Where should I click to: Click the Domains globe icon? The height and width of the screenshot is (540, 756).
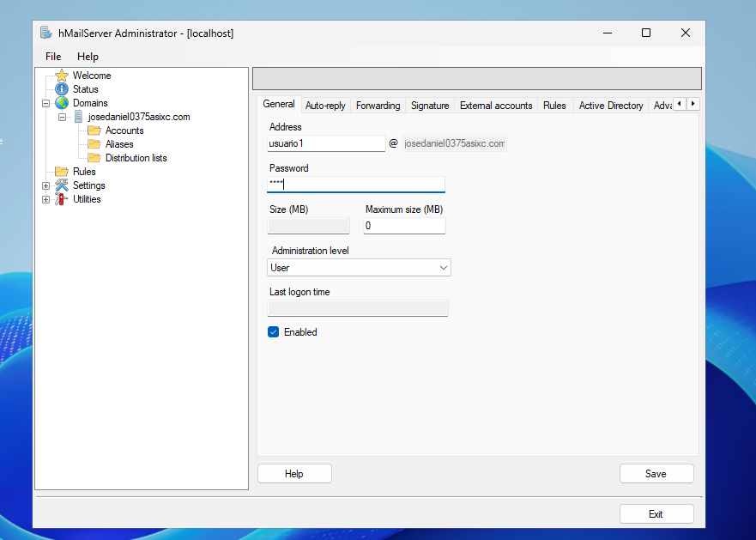[62, 103]
